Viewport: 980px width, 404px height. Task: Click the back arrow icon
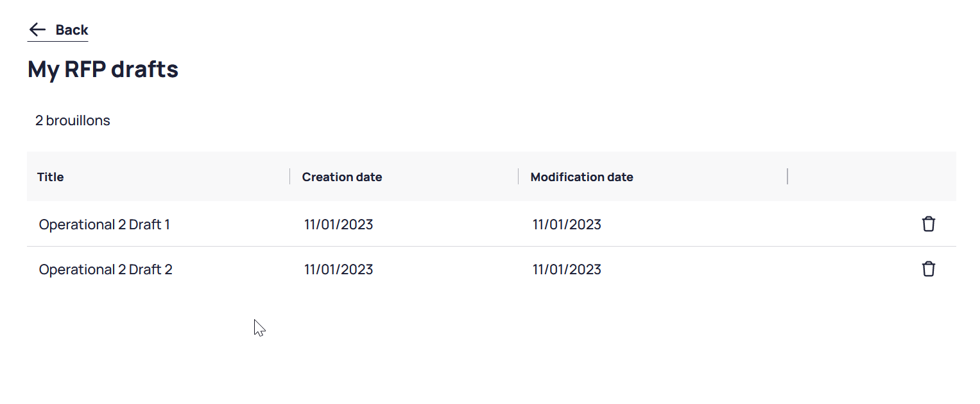(x=38, y=30)
